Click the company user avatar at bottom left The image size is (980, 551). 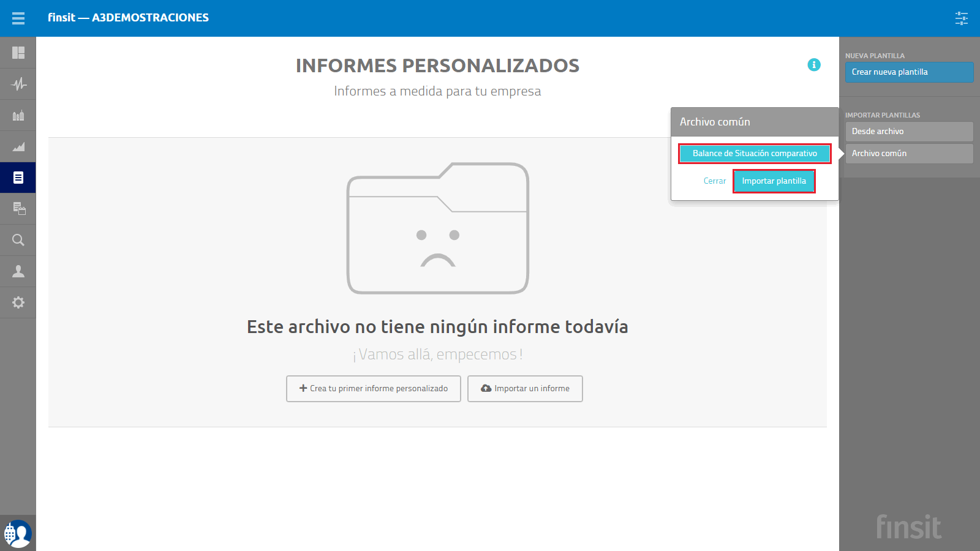coord(18,533)
